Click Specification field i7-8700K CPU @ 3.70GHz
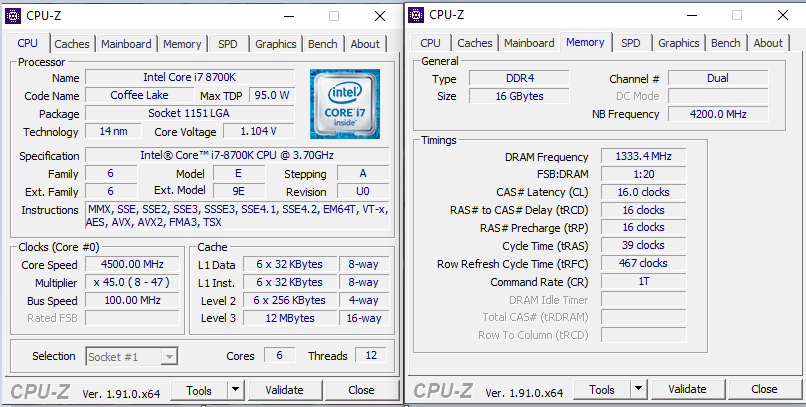806x407 pixels. coord(237,155)
